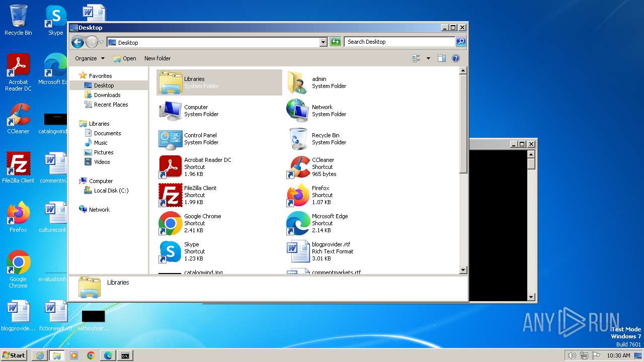Go back with Explorer's Back arrow
Image resolution: width=644 pixels, height=362 pixels.
pos(77,42)
